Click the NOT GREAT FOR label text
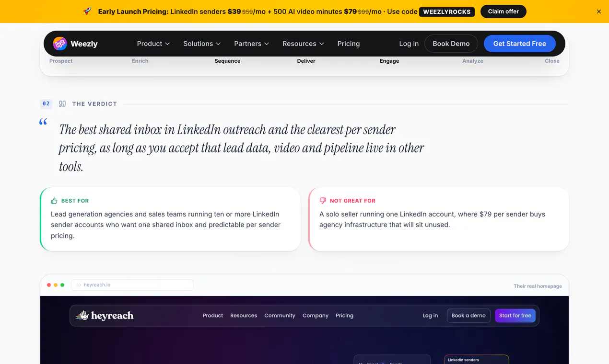609x364 pixels. (352, 201)
